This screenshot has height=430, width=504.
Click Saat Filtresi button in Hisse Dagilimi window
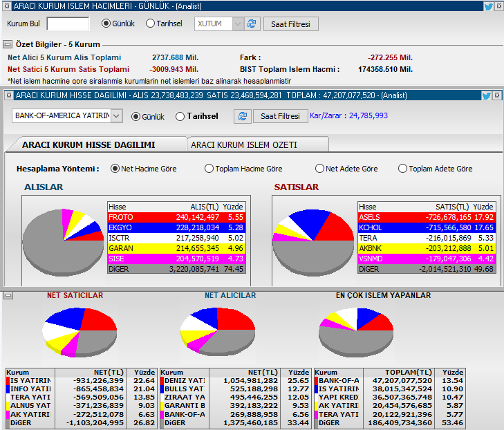pos(280,116)
